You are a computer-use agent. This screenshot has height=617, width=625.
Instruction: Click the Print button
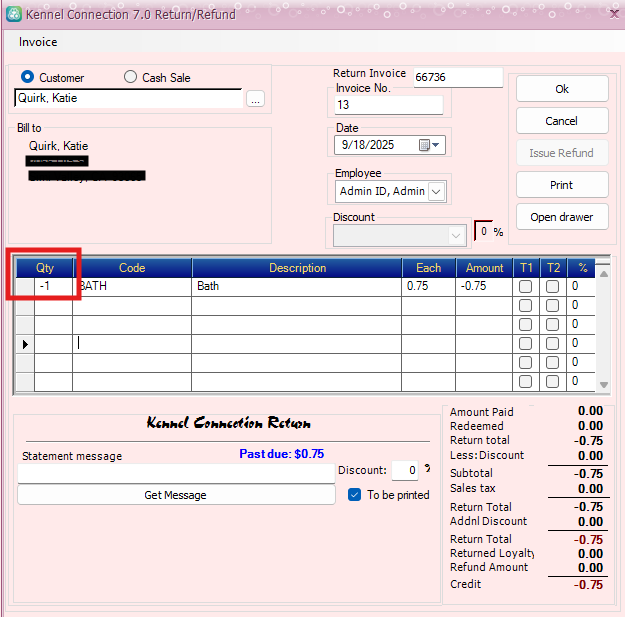coord(562,185)
